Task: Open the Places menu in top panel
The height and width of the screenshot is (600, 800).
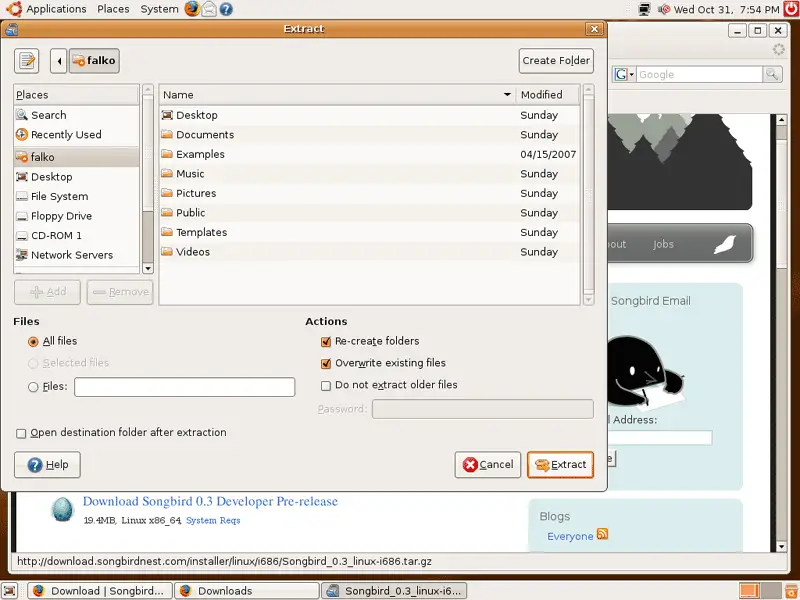Action: tap(113, 9)
